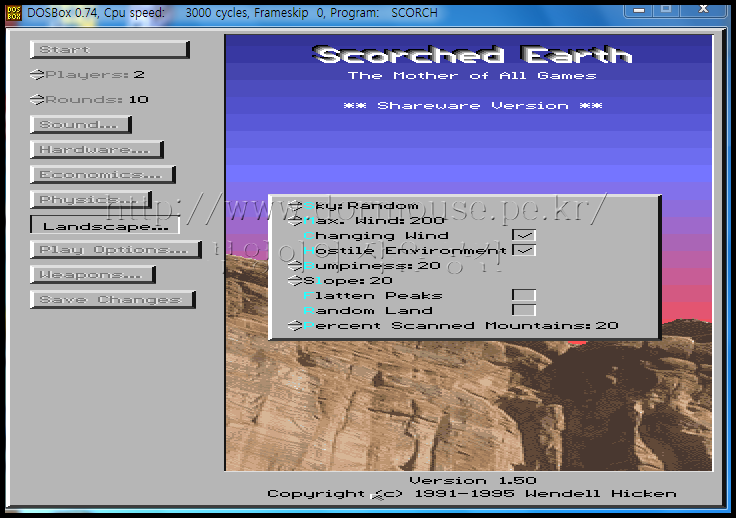The height and width of the screenshot is (518, 736).
Task: Adjust the Players stepper arrows
Action: (37, 75)
